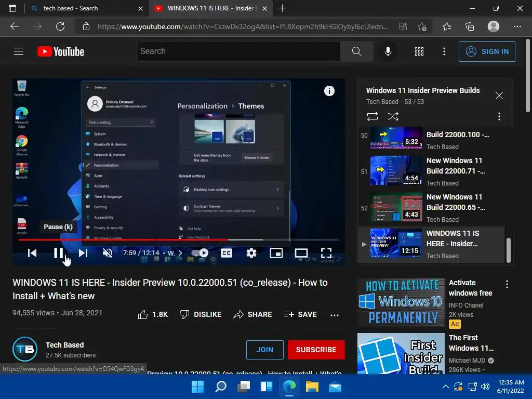Switch to the tech based - Search tab

(87, 8)
